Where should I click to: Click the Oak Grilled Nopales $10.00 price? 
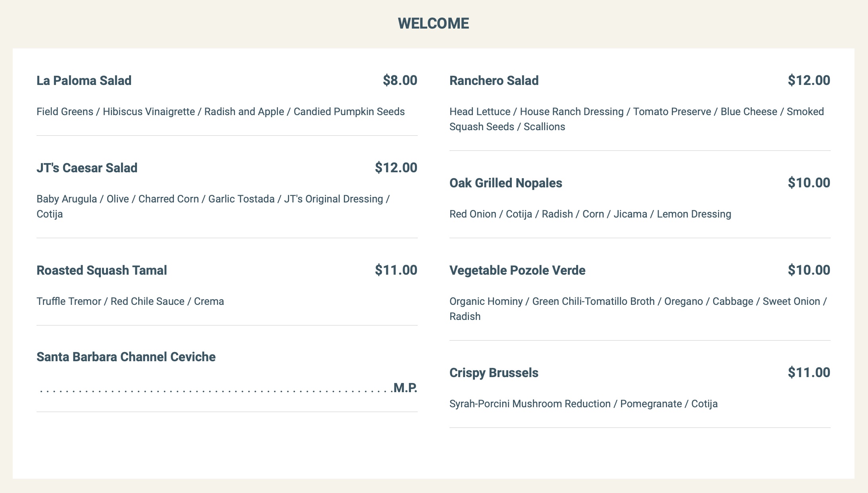point(809,183)
